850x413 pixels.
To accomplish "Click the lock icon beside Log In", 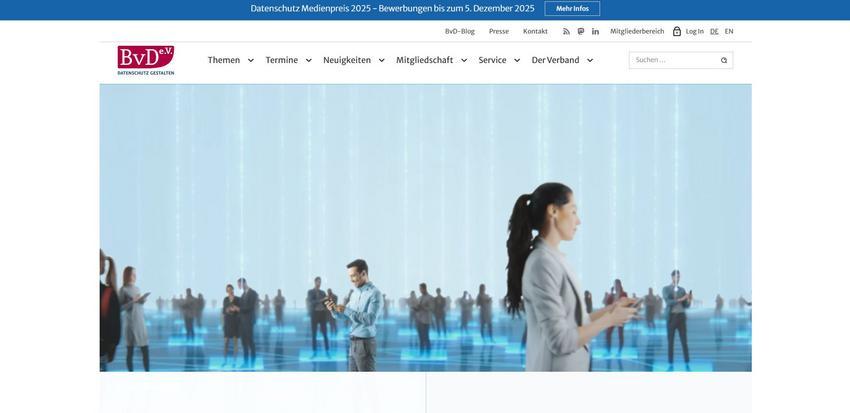I will [x=677, y=31].
